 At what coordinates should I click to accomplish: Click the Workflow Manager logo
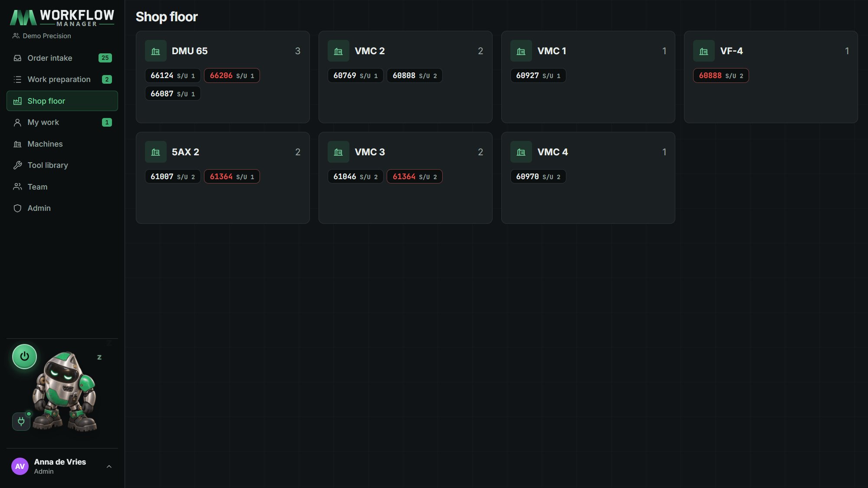62,18
